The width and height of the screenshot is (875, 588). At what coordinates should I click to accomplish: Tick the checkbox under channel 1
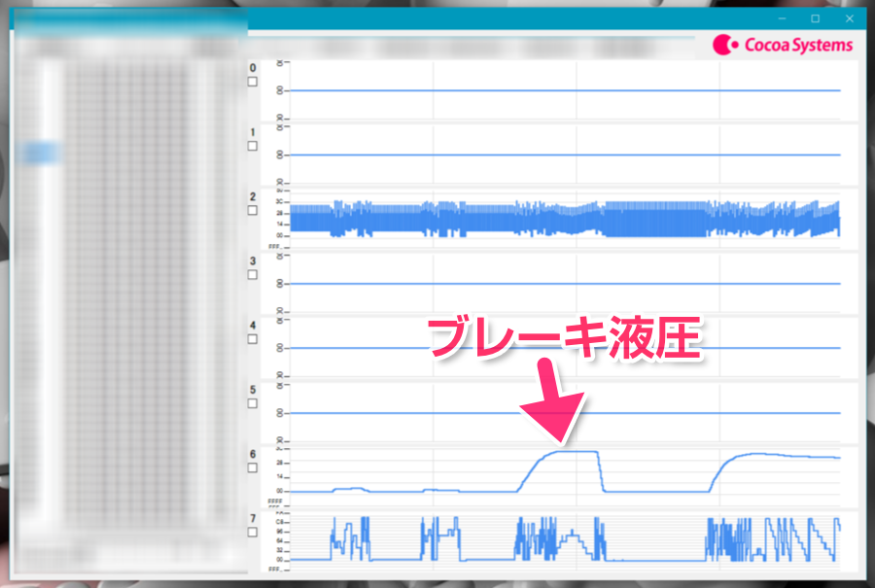pos(252,147)
